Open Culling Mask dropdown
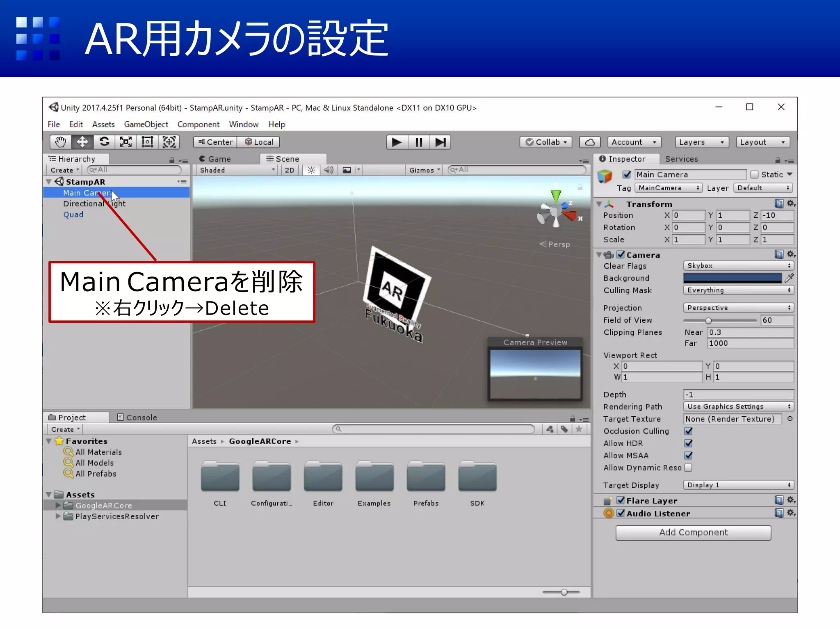Image resolution: width=840 pixels, height=630 pixels. tap(739, 290)
